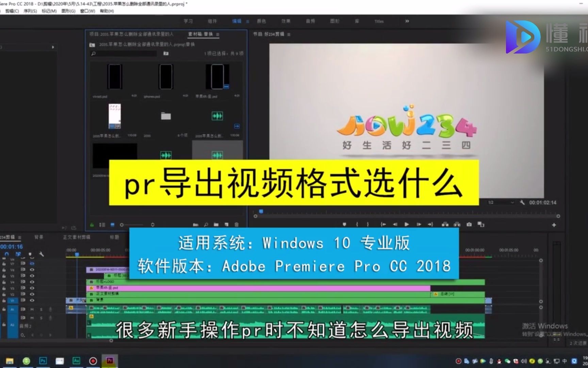Viewport: 588px width, 368px height.
Task: Click the trash icon to clear selected project item
Action: 236,225
